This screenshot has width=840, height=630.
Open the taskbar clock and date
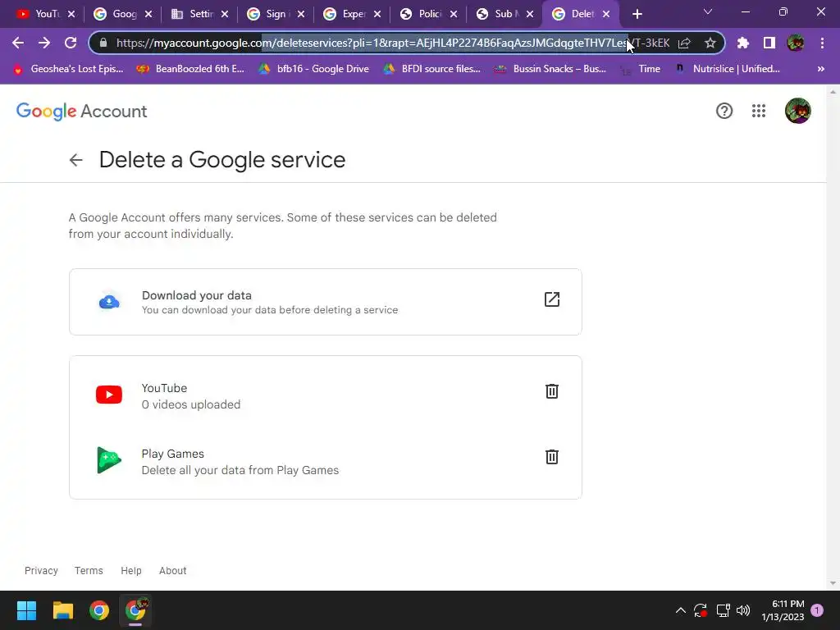click(783, 610)
